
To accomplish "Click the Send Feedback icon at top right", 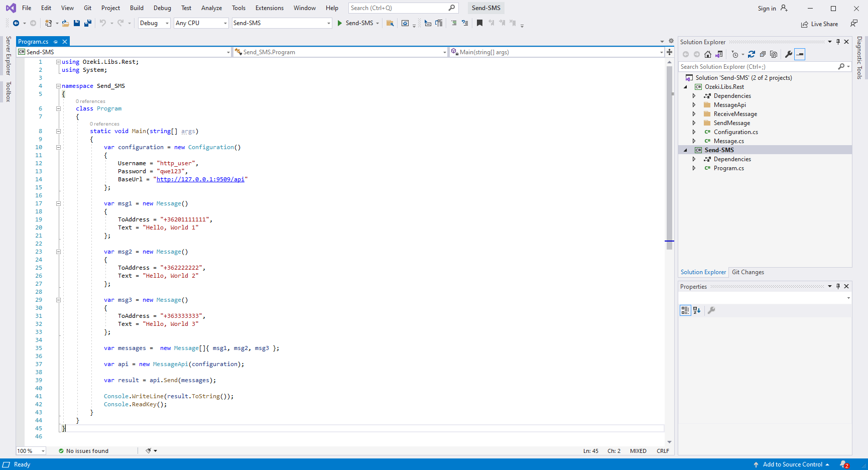I will coord(854,23).
